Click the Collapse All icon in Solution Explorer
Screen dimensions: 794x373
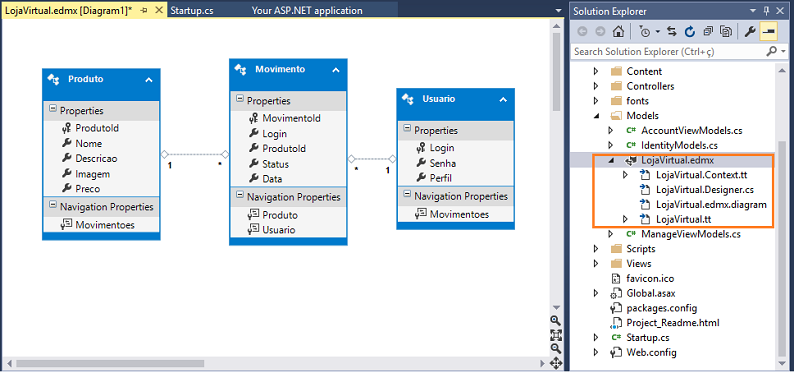[708, 32]
